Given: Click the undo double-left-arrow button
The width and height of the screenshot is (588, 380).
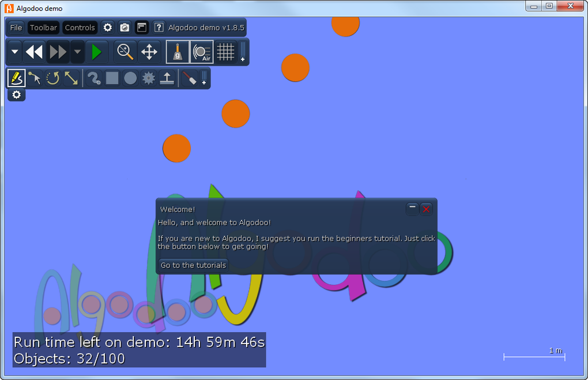Looking at the screenshot, I should tap(34, 52).
